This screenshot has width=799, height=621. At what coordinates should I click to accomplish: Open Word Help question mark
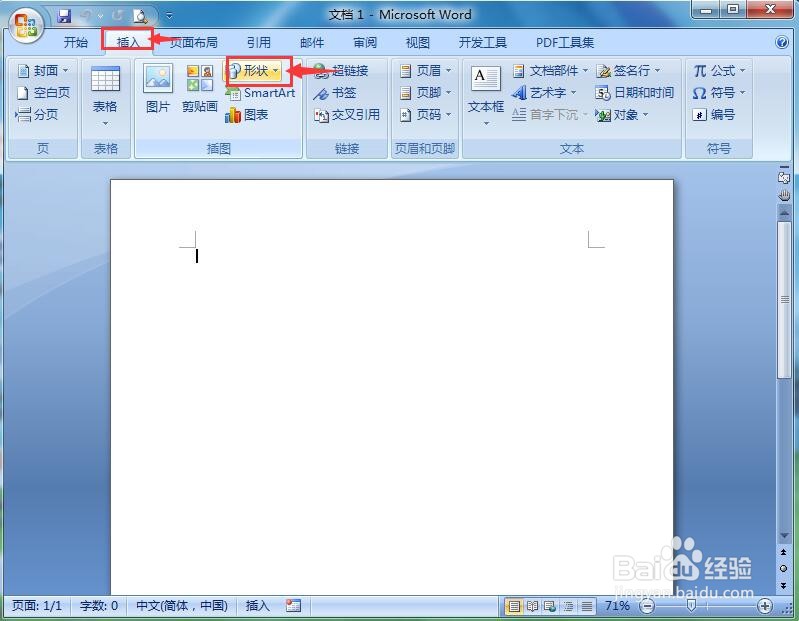782,42
